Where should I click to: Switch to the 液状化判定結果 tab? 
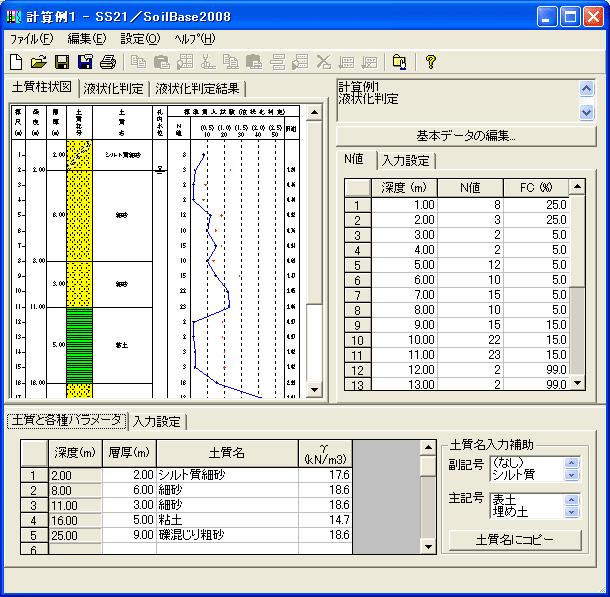[x=197, y=89]
